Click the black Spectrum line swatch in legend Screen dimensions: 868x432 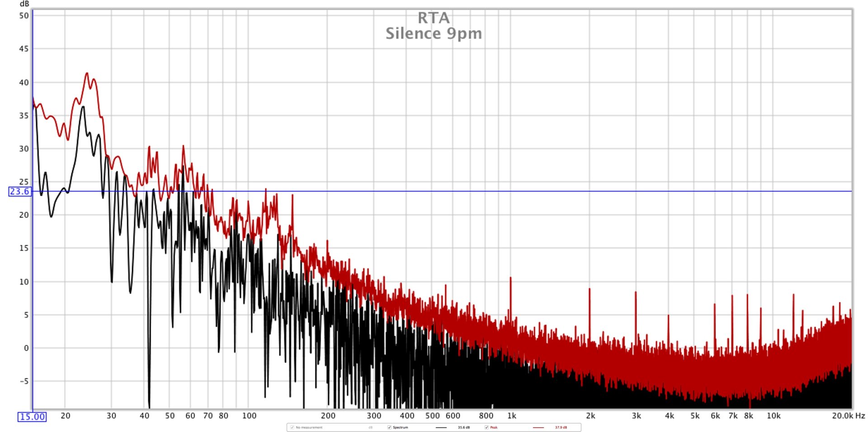[441, 427]
